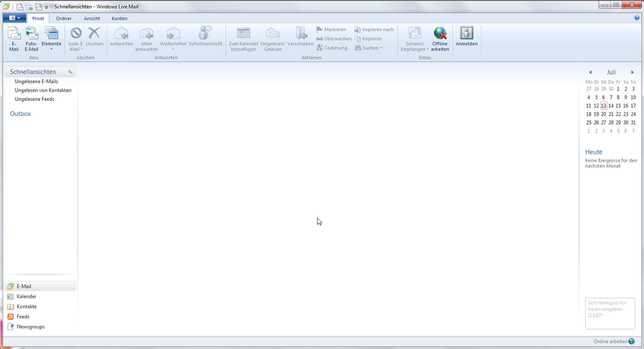Click the Verschieben move icon
644x349 pixels.
click(x=300, y=33)
